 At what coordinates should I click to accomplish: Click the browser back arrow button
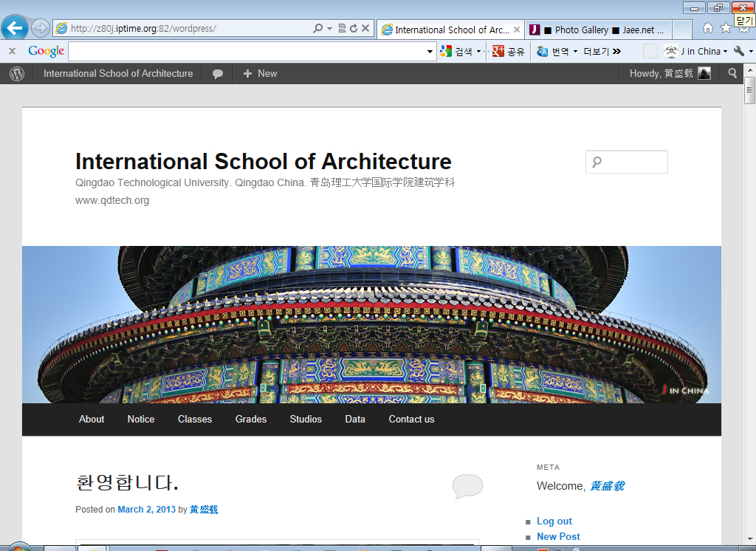15,28
